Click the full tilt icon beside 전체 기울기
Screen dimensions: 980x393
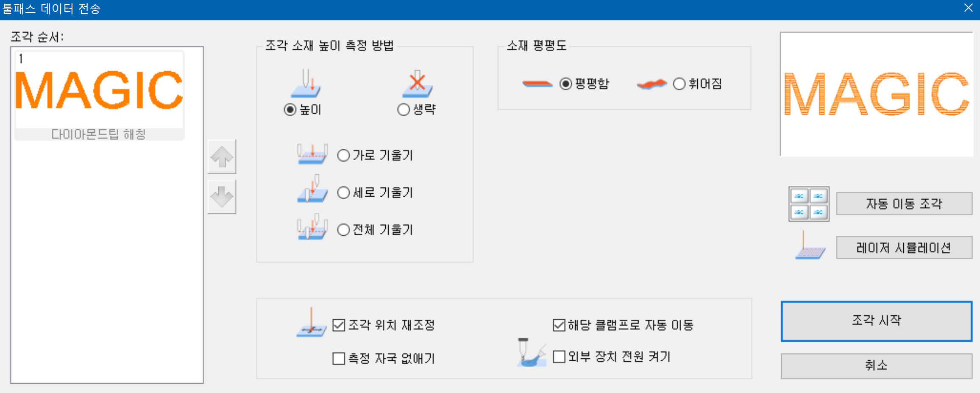pos(312,227)
